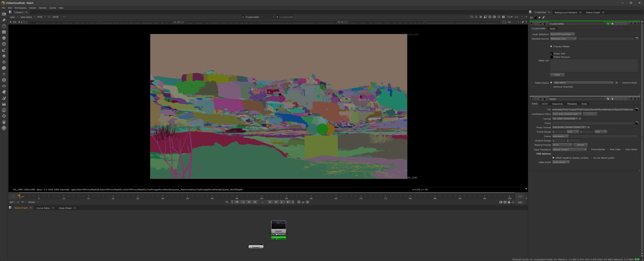Image resolution: width=644 pixels, height=261 pixels.
Task: Switch to the Dope Sheet tab
Action: (65, 208)
